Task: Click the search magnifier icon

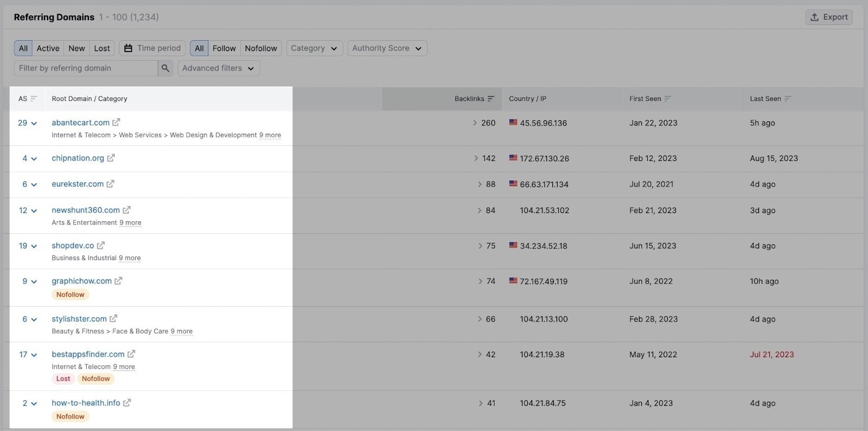Action: (x=165, y=68)
